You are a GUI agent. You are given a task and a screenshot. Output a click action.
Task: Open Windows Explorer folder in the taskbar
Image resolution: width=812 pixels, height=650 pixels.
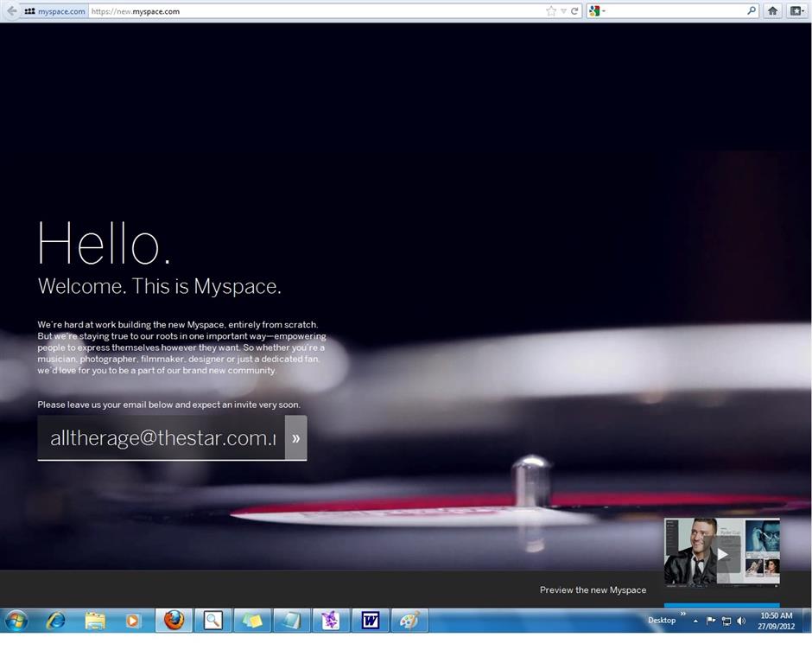(94, 621)
